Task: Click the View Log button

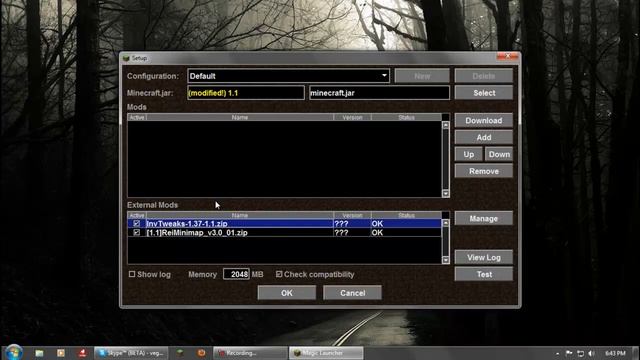Action: coord(484,258)
